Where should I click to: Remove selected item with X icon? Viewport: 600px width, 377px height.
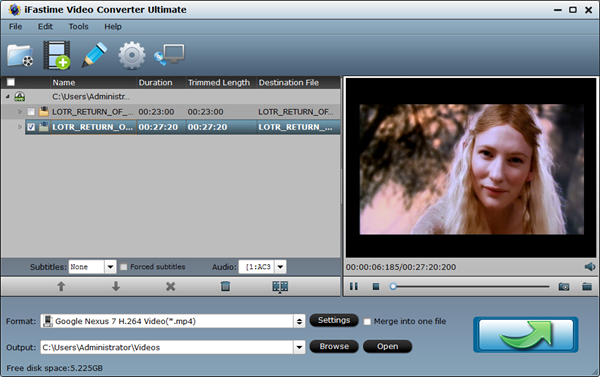170,286
